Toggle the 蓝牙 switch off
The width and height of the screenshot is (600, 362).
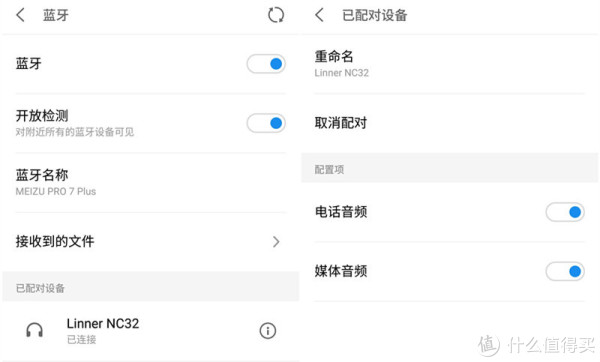click(266, 64)
